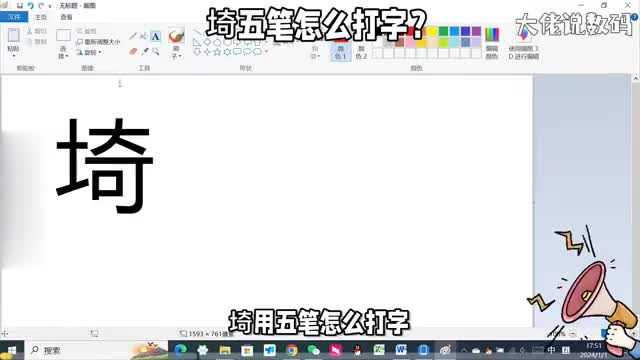Select the Fill with color bucket tool
This screenshot has height=360, width=640.
144,36
